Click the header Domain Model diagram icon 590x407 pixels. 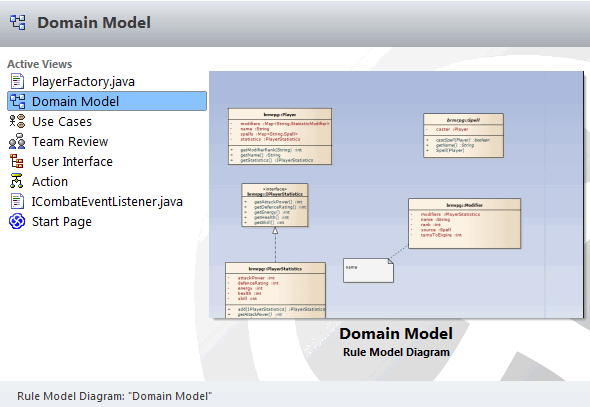(x=18, y=23)
